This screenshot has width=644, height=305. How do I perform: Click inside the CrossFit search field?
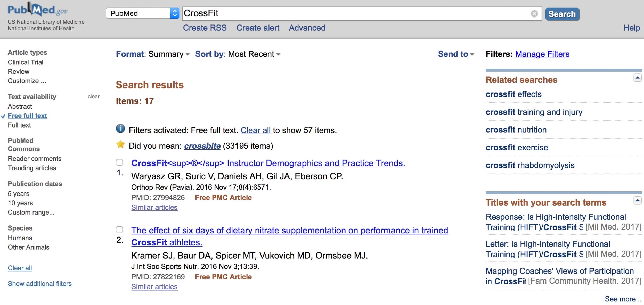coord(356,14)
